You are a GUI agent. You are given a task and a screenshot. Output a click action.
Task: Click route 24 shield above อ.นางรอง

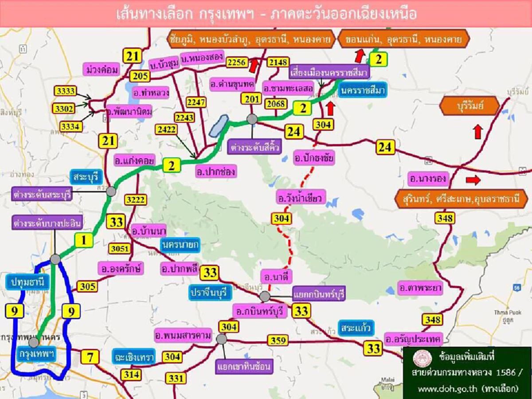(384, 147)
